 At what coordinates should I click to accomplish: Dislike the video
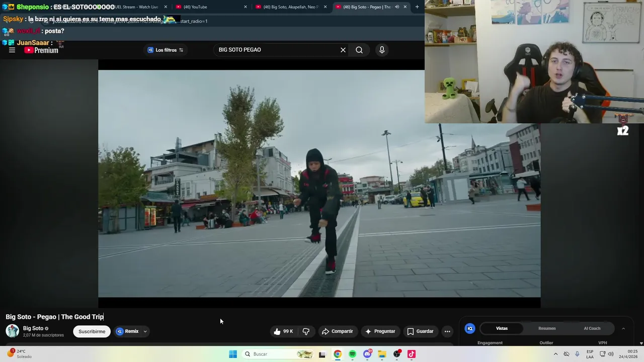306,331
